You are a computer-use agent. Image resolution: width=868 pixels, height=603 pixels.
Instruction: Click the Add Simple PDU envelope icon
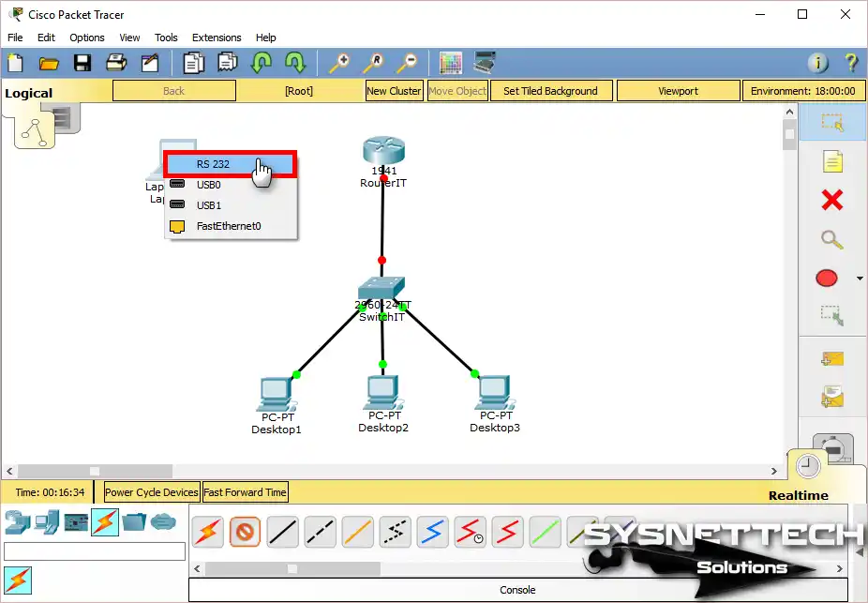click(x=831, y=358)
